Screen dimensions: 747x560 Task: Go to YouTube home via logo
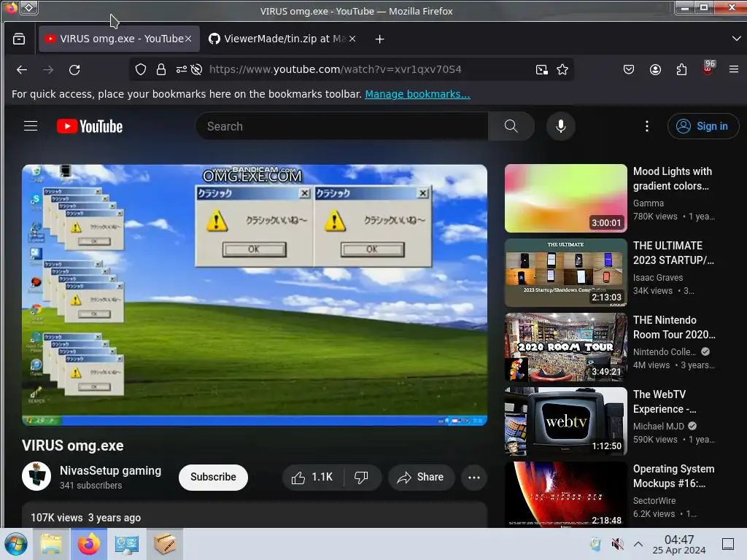(x=90, y=126)
